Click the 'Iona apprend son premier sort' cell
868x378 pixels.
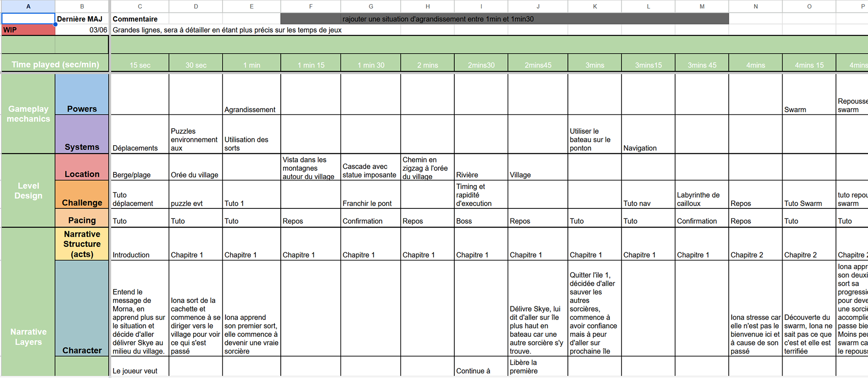tap(251, 308)
